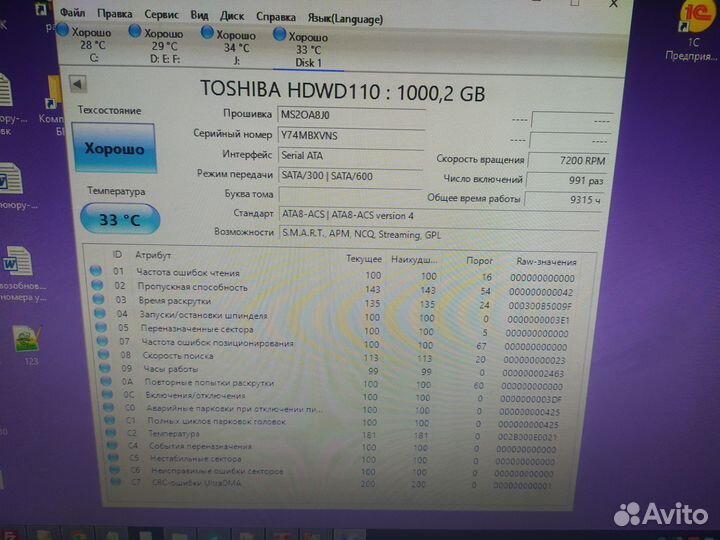Click the status icon for attribute C6
The width and height of the screenshot is (720, 540).
coord(114,469)
